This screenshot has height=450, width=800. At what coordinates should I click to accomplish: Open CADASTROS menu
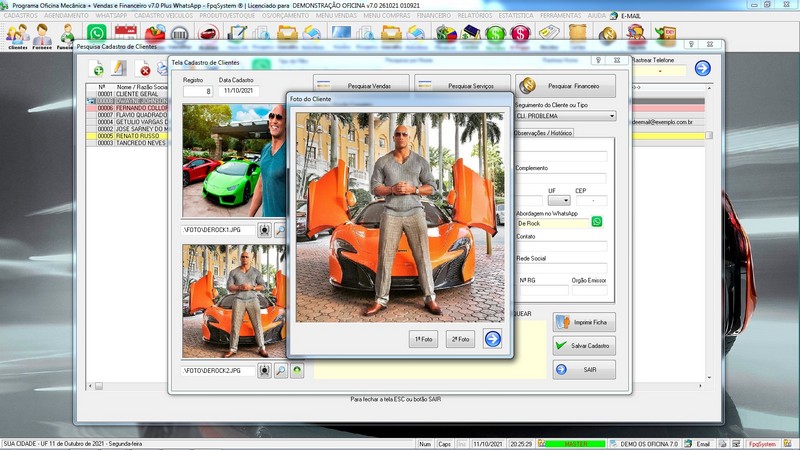point(20,16)
